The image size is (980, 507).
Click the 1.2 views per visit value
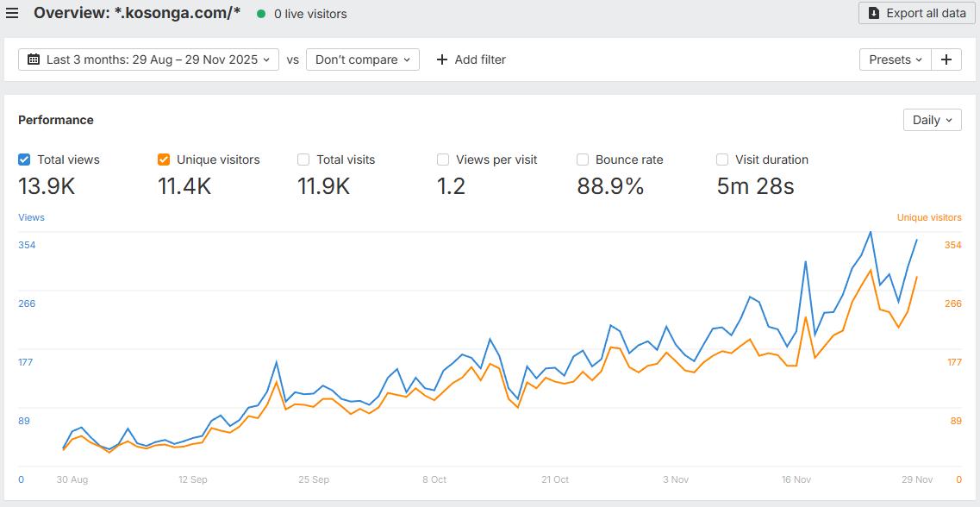pos(452,186)
